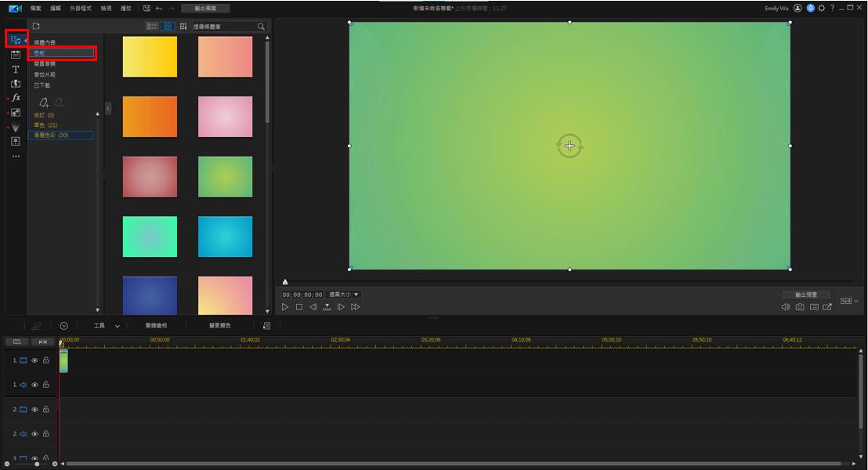Click the import media icon above the library

(36, 26)
